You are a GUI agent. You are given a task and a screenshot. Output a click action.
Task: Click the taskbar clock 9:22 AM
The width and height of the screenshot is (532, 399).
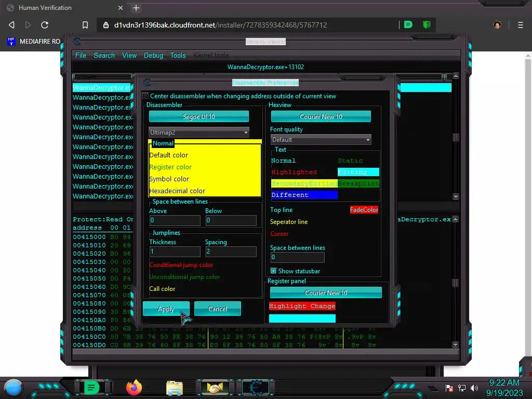click(x=504, y=383)
